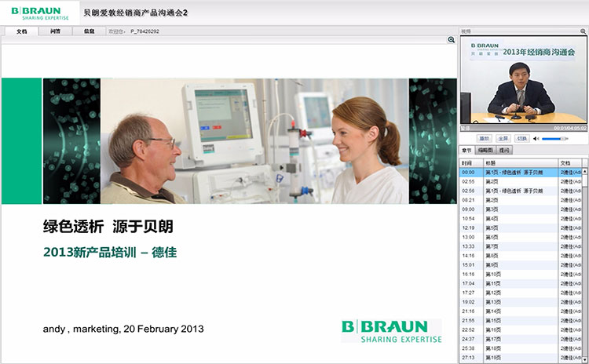Click the username P_78426292

point(145,31)
